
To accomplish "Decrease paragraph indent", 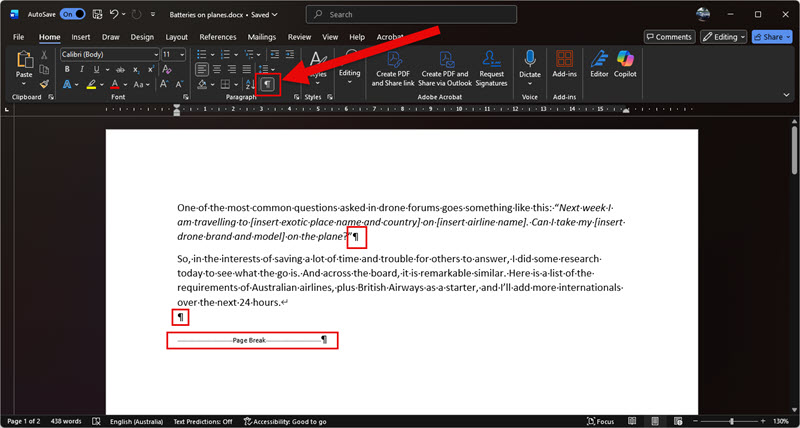I will pyautogui.click(x=274, y=54).
